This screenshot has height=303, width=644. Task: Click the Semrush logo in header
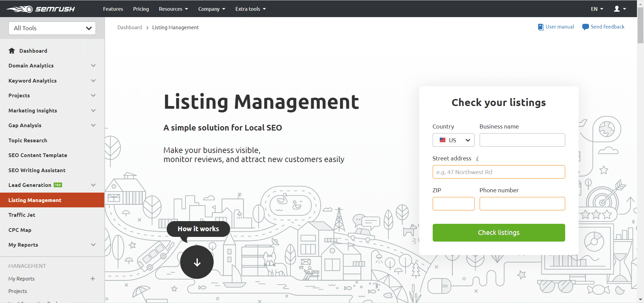41,9
